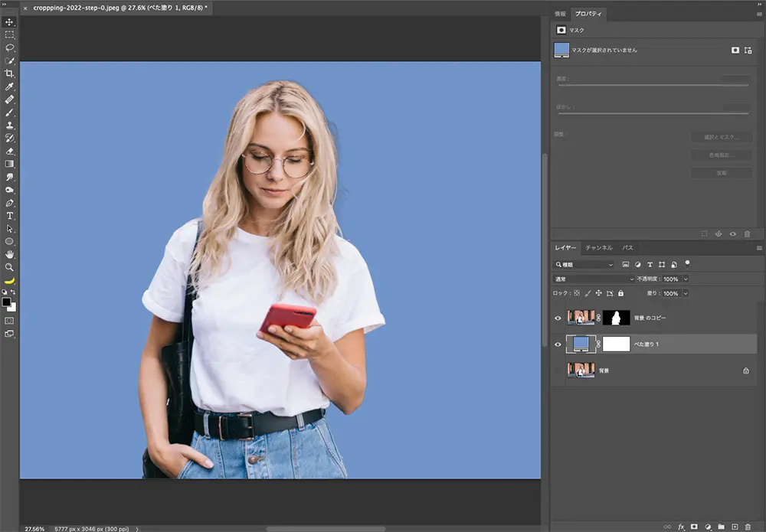The image size is (766, 532).
Task: Lock layer position
Action: click(598, 293)
